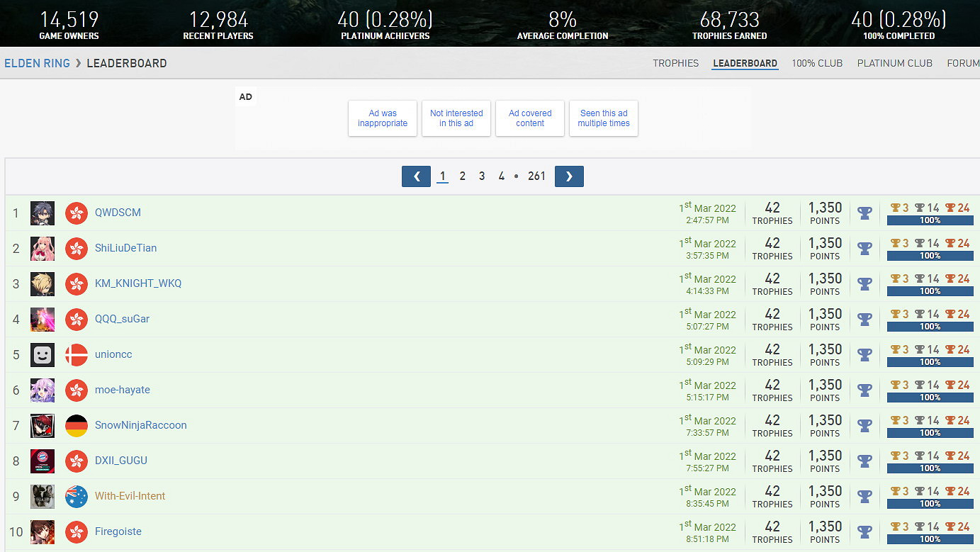Select "Not interested in this ad" option
980x552 pixels.
[456, 118]
